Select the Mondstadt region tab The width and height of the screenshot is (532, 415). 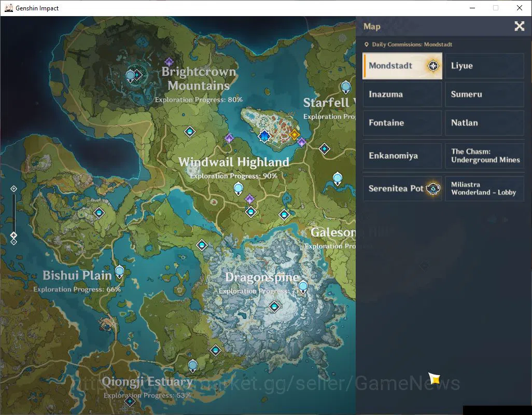click(402, 66)
